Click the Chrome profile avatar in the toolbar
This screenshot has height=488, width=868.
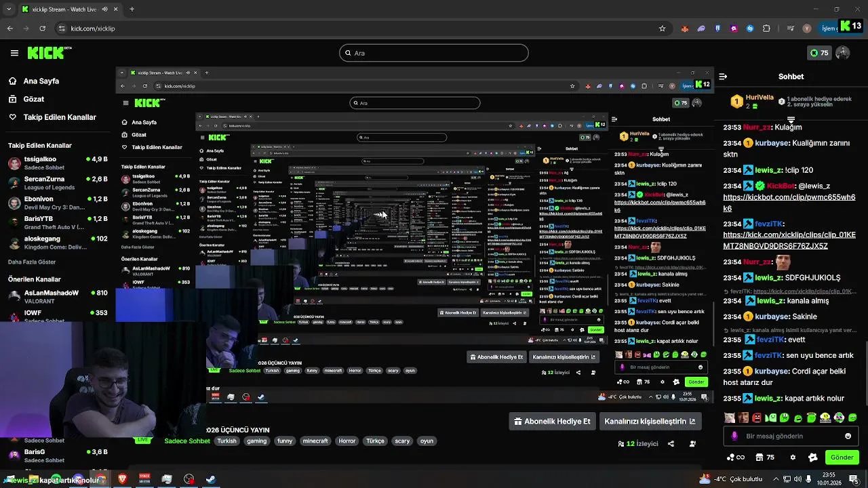[806, 28]
